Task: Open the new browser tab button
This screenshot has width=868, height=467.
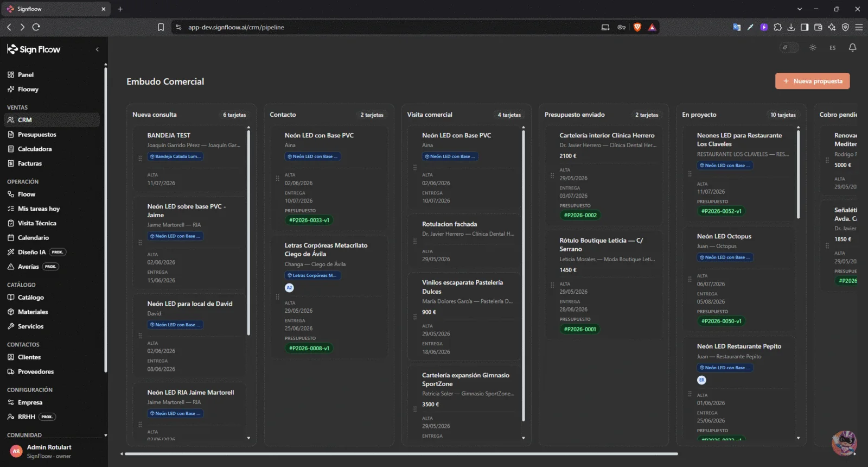Action: click(x=120, y=9)
